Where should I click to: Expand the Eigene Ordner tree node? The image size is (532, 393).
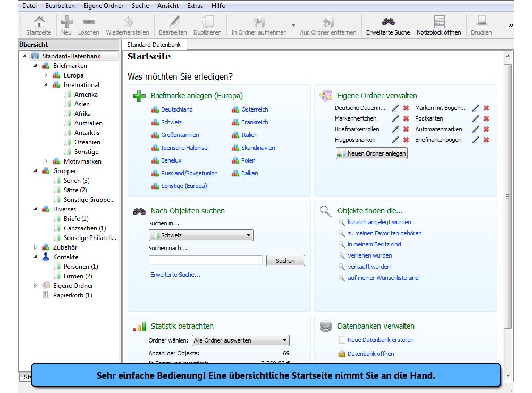(x=35, y=286)
